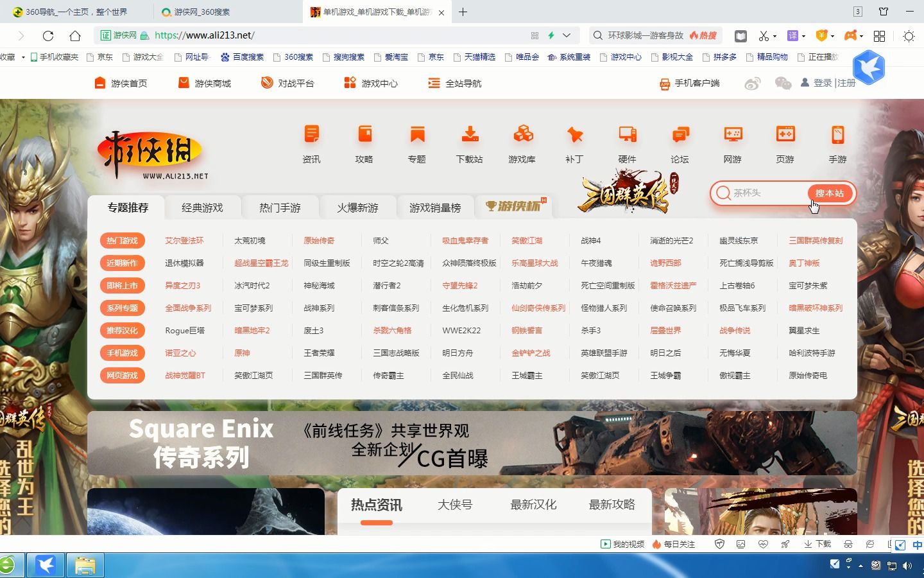Click the 热门游戏 category button

pyautogui.click(x=123, y=241)
